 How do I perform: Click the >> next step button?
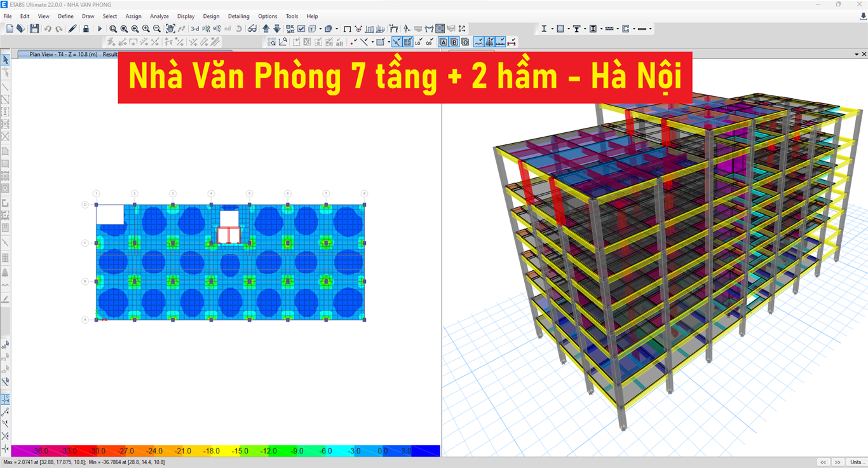point(837,462)
